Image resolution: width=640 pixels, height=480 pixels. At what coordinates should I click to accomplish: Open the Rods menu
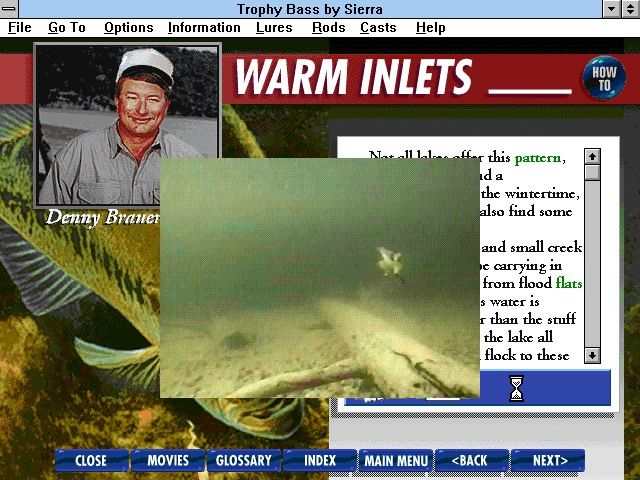[x=328, y=27]
